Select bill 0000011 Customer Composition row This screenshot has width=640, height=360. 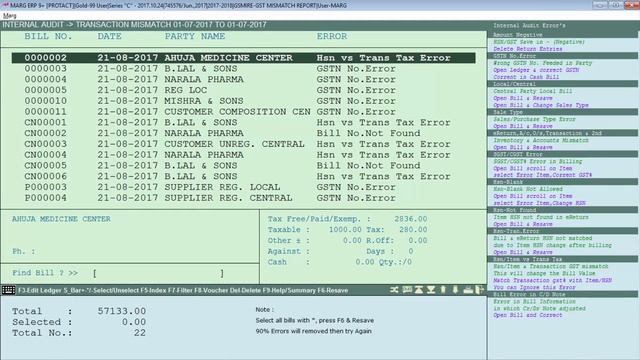tap(243, 111)
